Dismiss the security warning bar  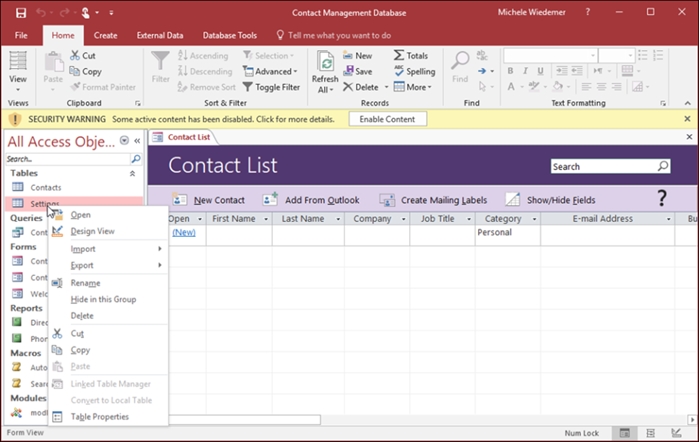[x=687, y=119]
